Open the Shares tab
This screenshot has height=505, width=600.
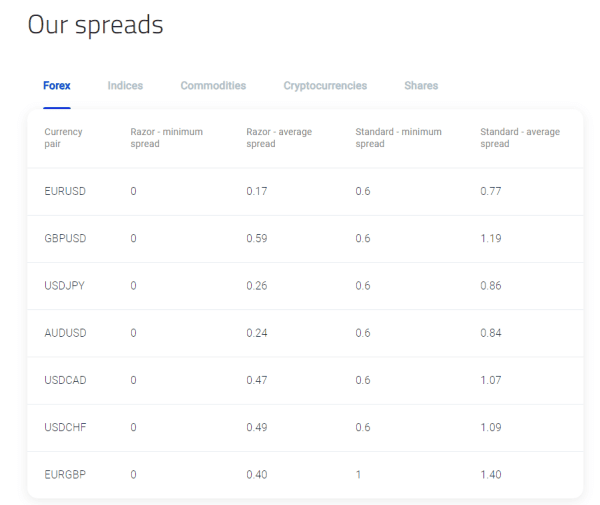421,85
